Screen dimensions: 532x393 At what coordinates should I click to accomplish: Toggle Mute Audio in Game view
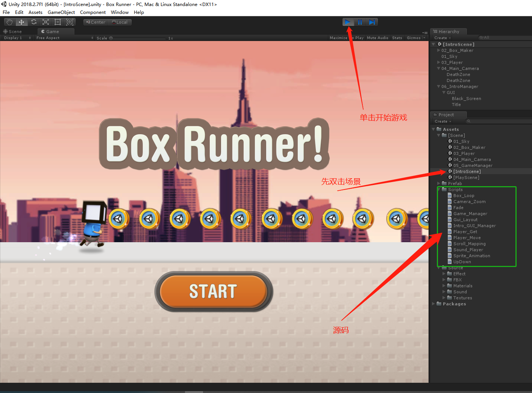[x=377, y=38]
